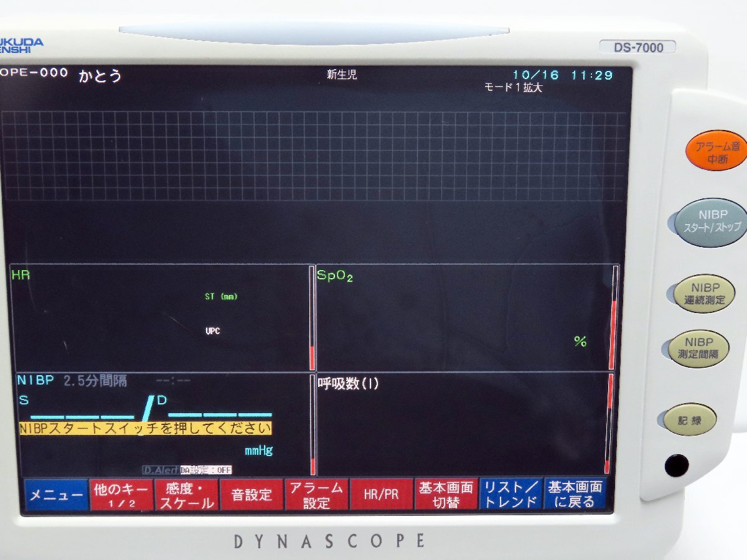Tap the メニュー key on screen
Viewport: 747px width, 560px height.
(x=57, y=495)
